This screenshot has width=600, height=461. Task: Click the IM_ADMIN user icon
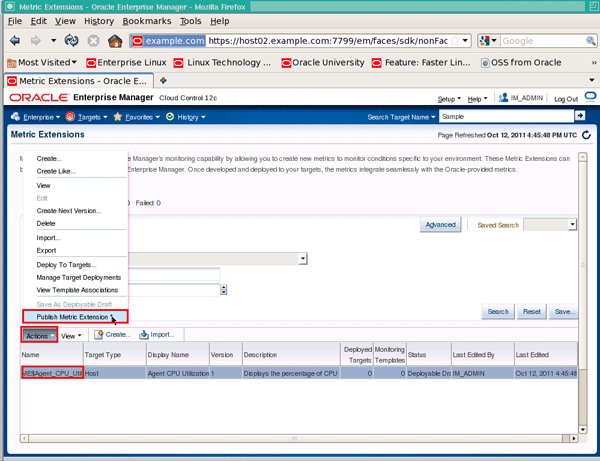pyautogui.click(x=503, y=98)
